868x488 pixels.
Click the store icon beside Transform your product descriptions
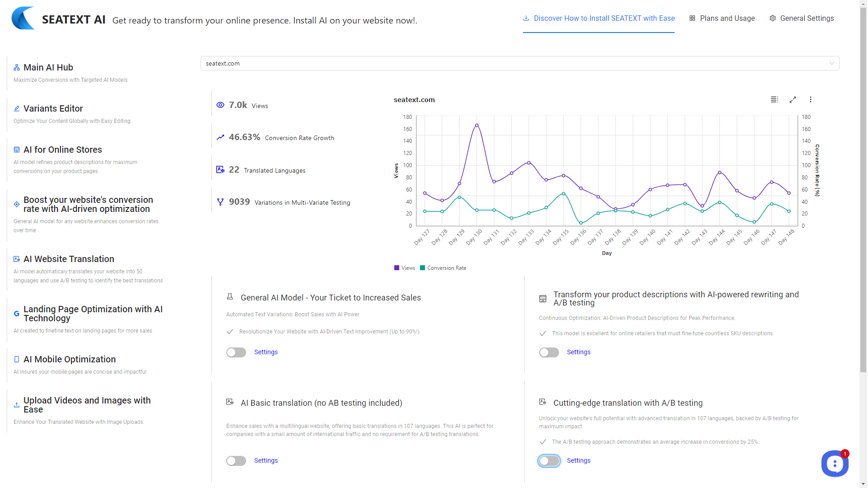[x=543, y=299]
